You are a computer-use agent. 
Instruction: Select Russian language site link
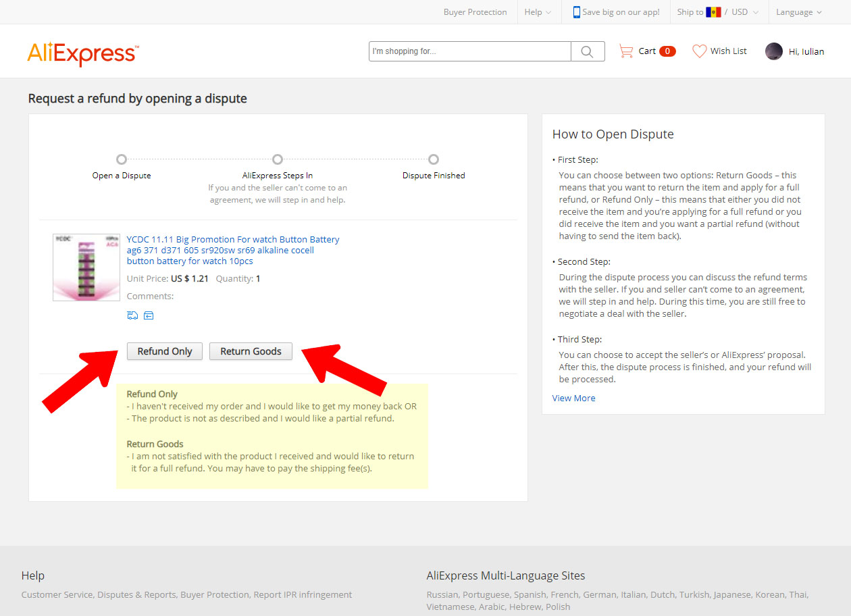click(442, 595)
